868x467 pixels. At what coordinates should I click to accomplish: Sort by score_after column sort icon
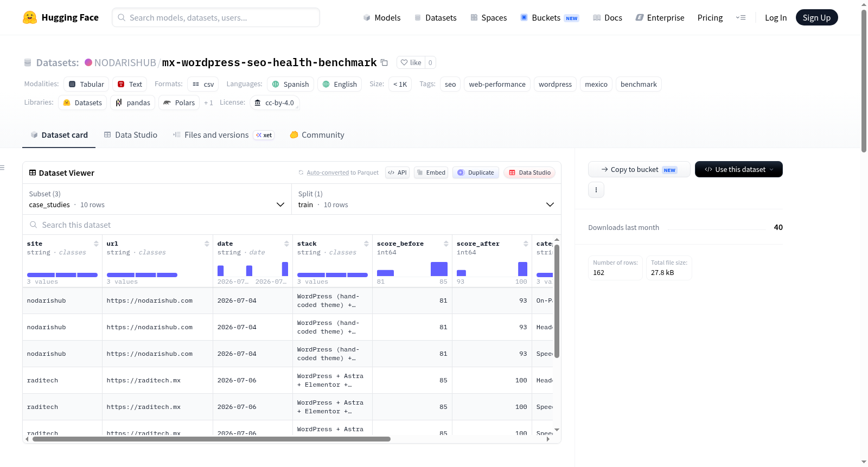point(526,244)
